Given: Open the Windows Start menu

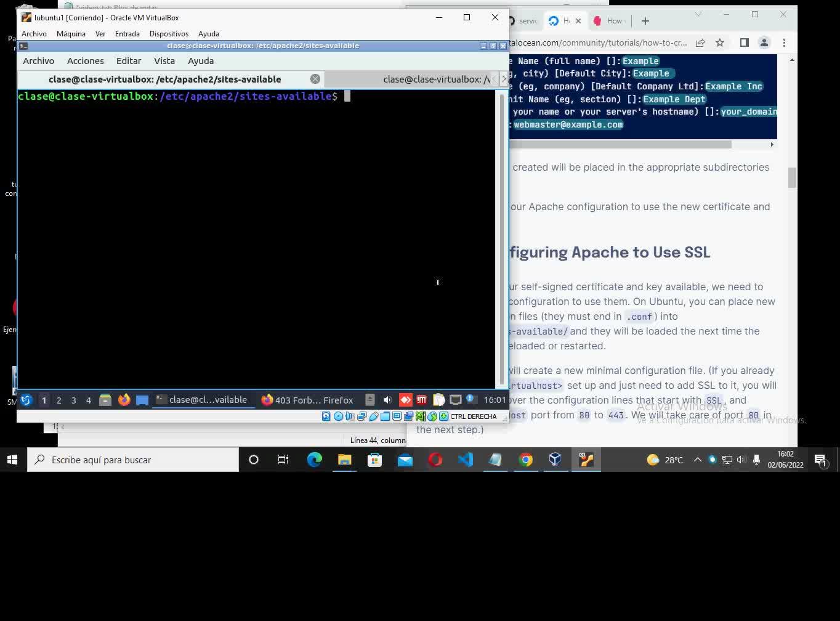Looking at the screenshot, I should tap(12, 460).
